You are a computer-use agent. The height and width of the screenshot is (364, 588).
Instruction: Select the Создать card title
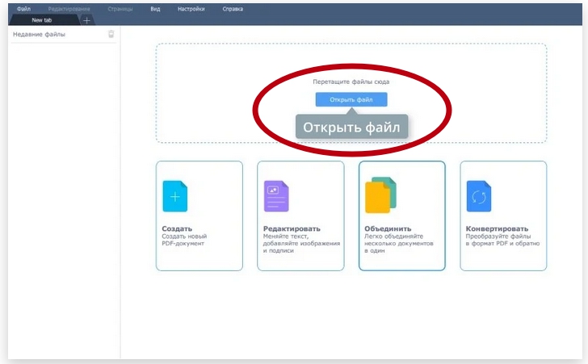click(x=177, y=228)
